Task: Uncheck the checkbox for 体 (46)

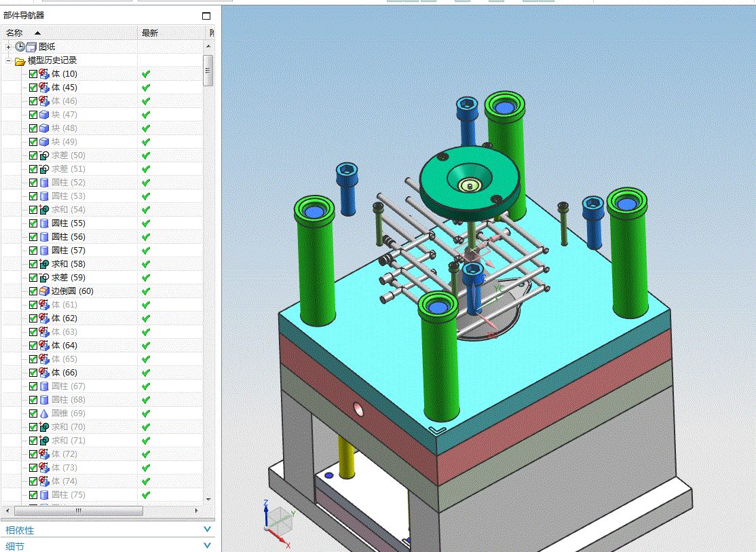Action: pos(33,101)
